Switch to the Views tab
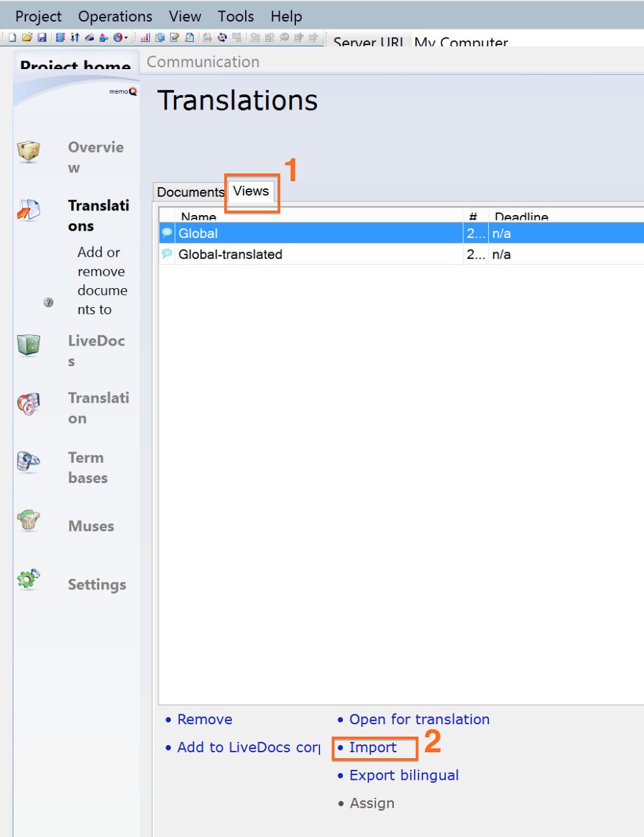The width and height of the screenshot is (644, 837). coord(251,192)
